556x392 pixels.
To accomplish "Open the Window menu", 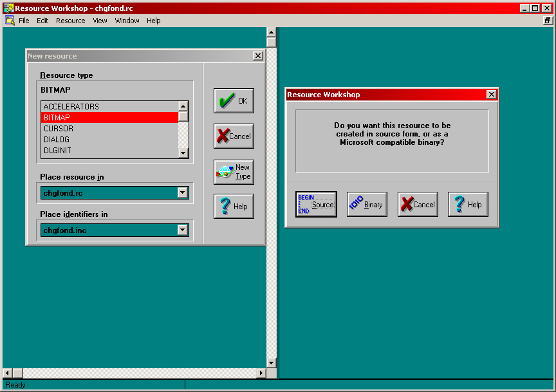I will 127,21.
